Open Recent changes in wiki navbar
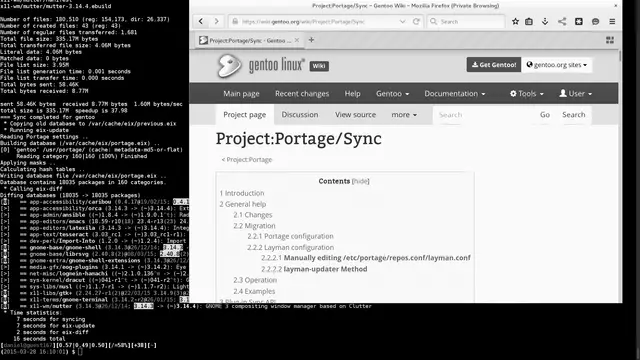The width and height of the screenshot is (640, 360). pyautogui.click(x=302, y=93)
